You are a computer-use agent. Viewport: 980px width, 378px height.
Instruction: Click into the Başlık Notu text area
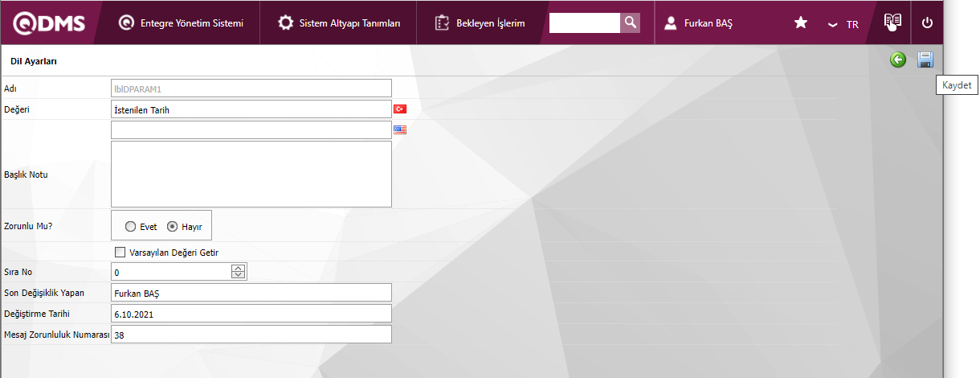pyautogui.click(x=251, y=174)
